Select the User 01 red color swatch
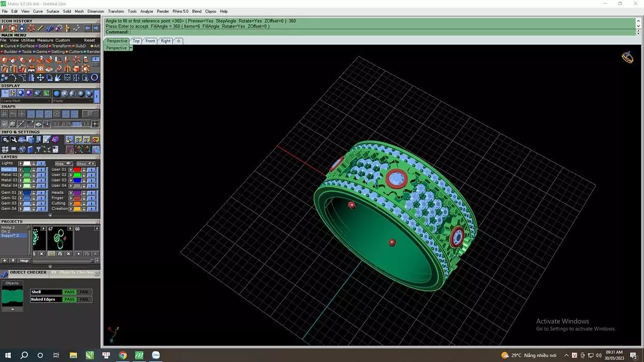Screen dimensions: 644x362 click(x=77, y=170)
